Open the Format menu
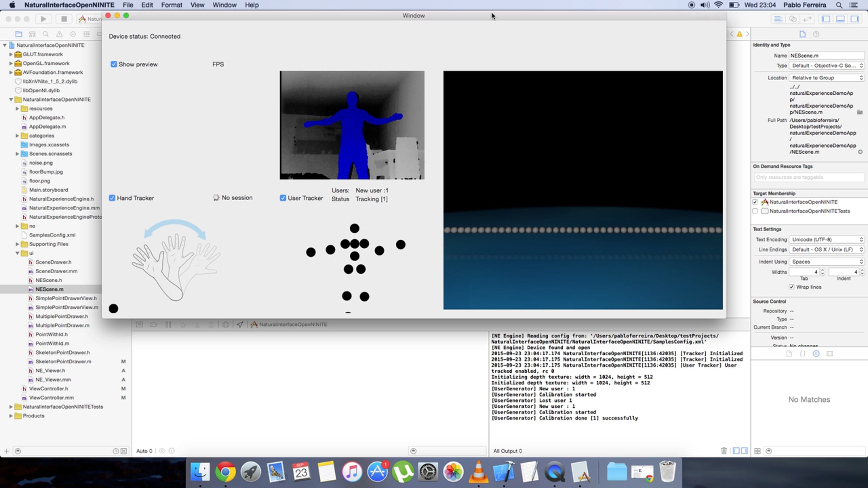This screenshot has height=488, width=868. click(172, 5)
